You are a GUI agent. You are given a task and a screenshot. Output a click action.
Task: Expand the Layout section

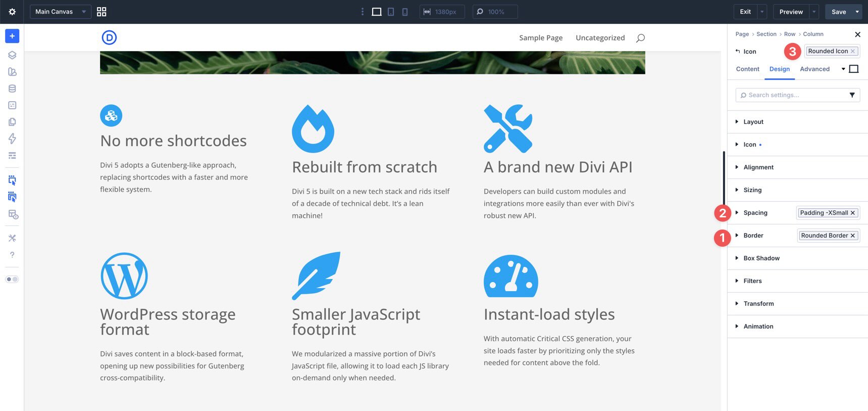798,122
